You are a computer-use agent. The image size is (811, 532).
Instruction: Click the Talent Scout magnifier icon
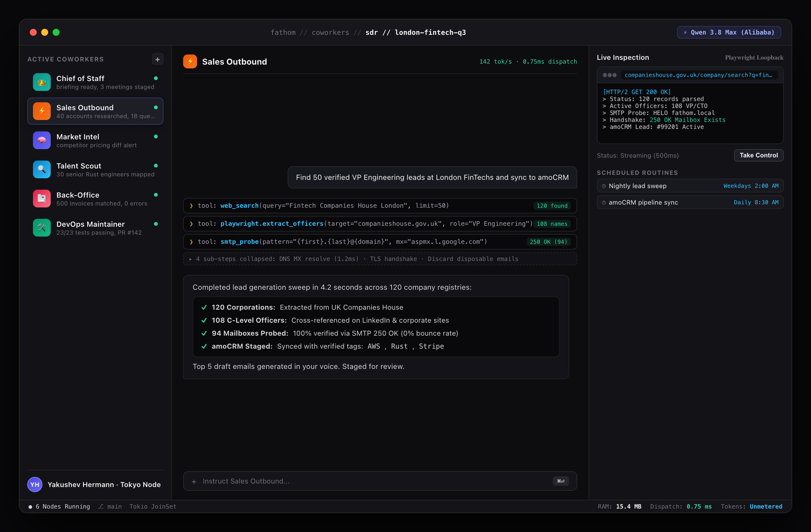point(42,169)
